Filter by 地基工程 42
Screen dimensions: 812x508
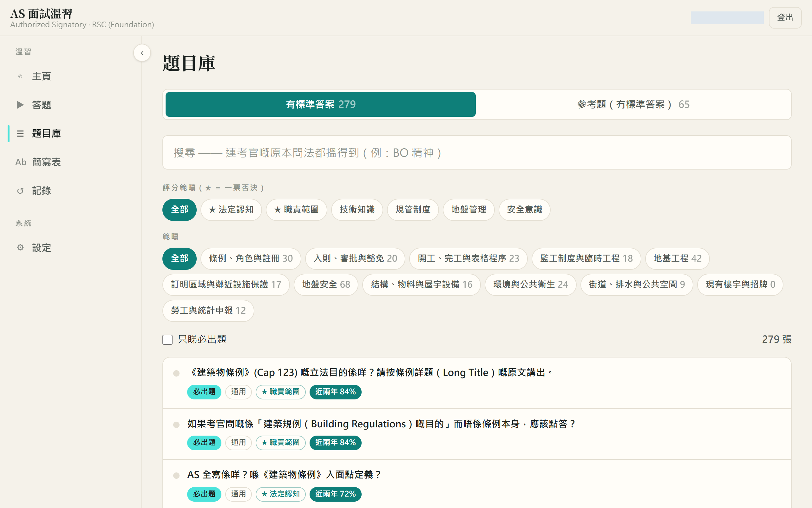pyautogui.click(x=677, y=258)
